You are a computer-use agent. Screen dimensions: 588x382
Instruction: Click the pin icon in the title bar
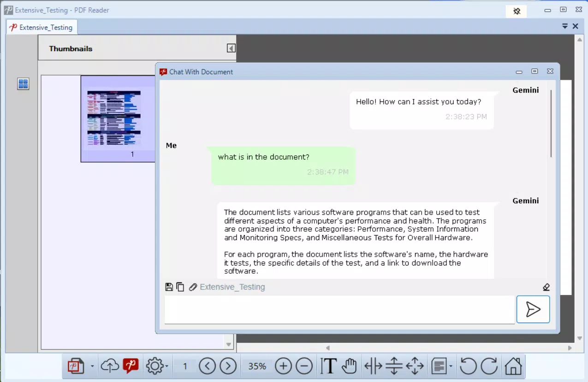click(x=517, y=11)
